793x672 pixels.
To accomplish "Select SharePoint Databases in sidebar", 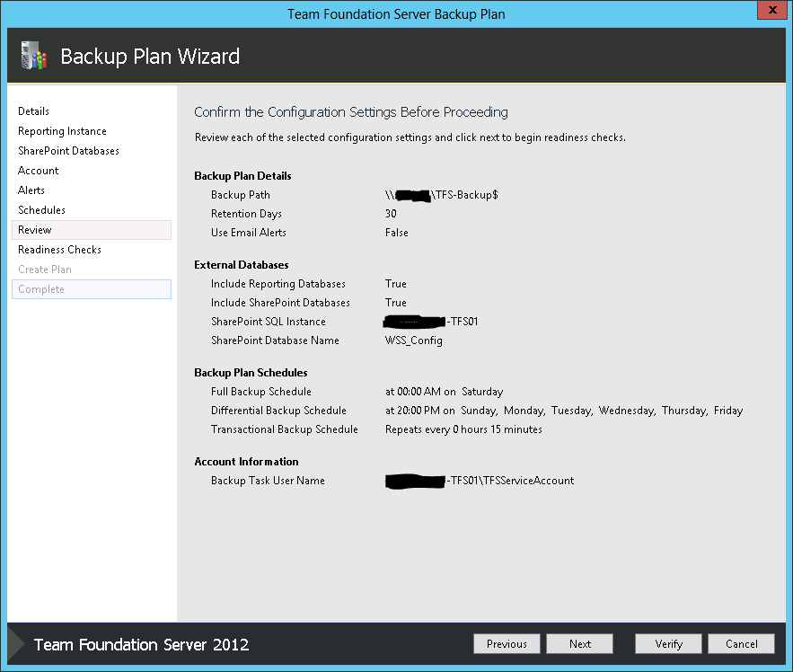I will coord(69,151).
